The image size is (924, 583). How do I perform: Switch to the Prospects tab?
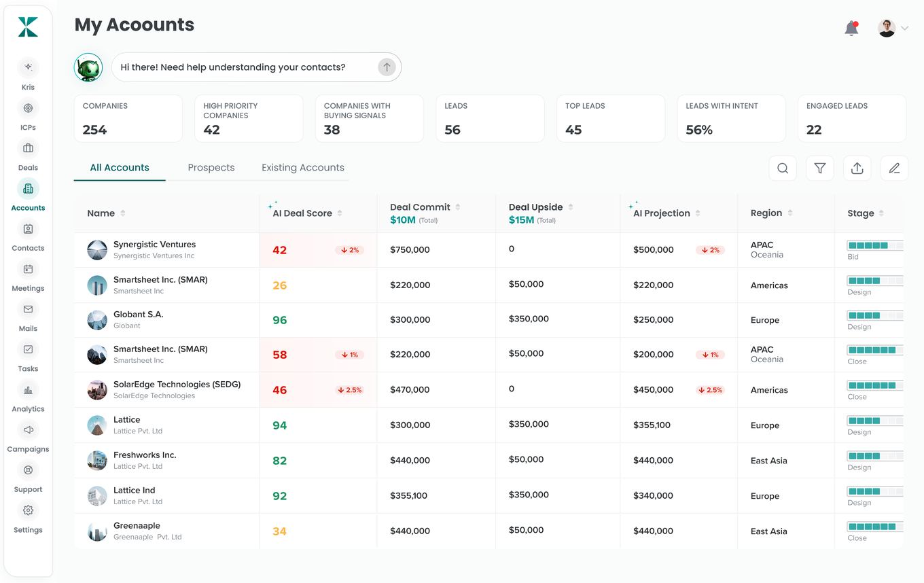coord(211,168)
